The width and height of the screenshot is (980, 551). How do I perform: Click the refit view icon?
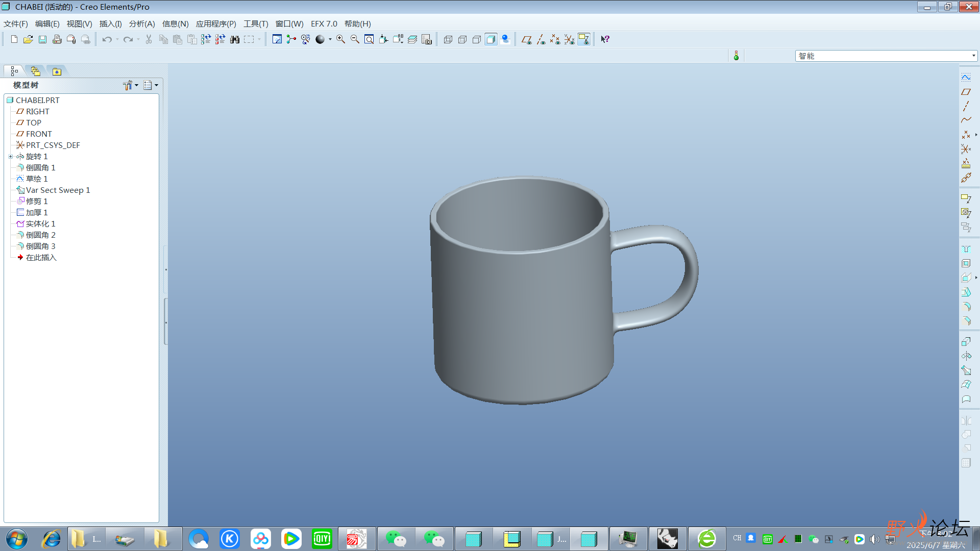point(369,39)
